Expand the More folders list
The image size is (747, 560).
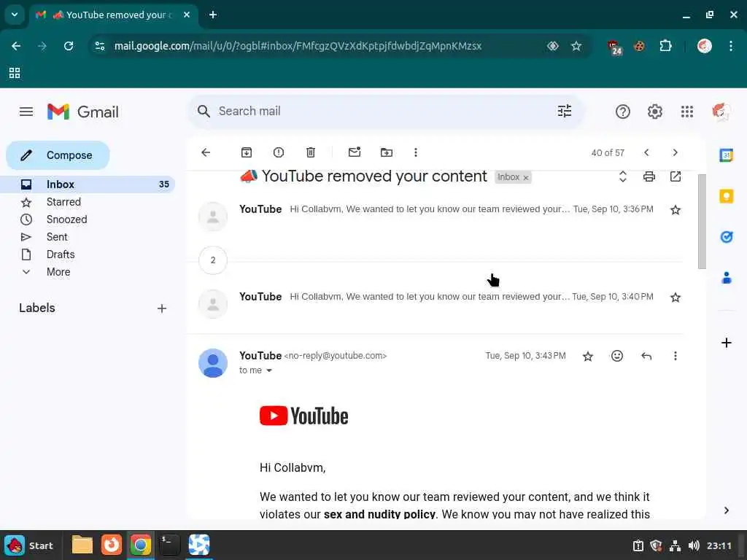point(58,272)
